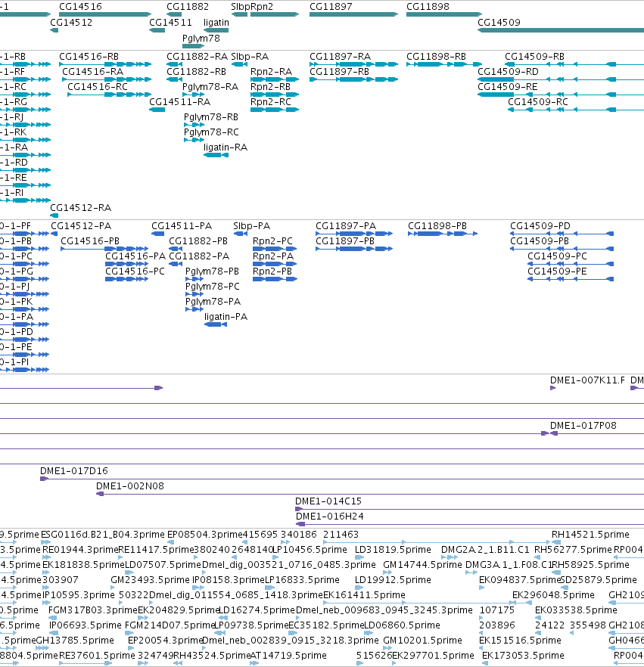Select transcript Pglym78-RA
The width and height of the screenshot is (644, 667).
[210, 87]
